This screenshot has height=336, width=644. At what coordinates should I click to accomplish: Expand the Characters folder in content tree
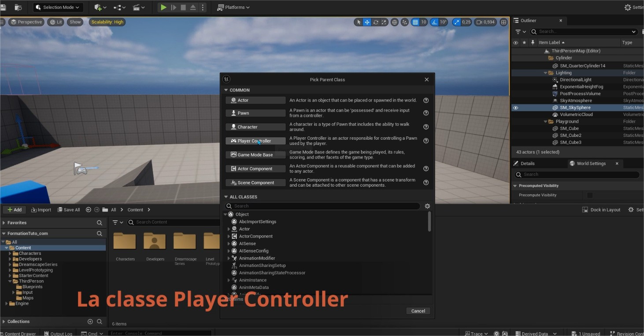[x=10, y=254]
